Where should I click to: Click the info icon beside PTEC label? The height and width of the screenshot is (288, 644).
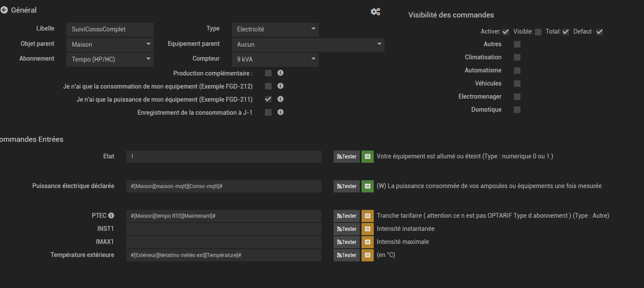[x=111, y=216]
